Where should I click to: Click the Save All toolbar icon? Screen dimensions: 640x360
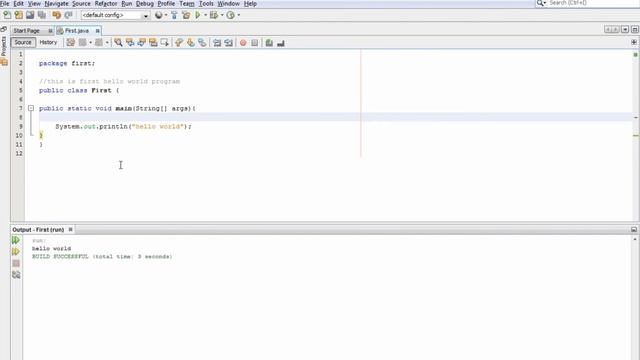pyautogui.click(x=42, y=15)
